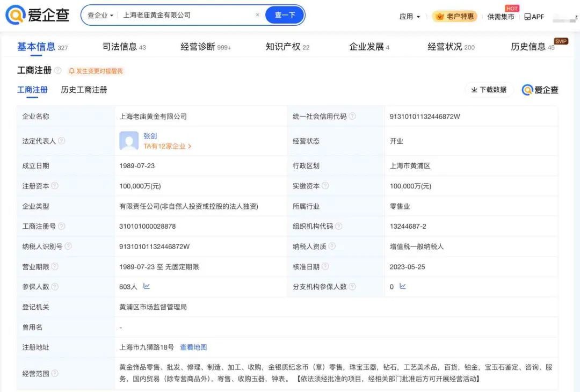Switch to the 经营诊断 tab
580x392 pixels.
[x=206, y=47]
